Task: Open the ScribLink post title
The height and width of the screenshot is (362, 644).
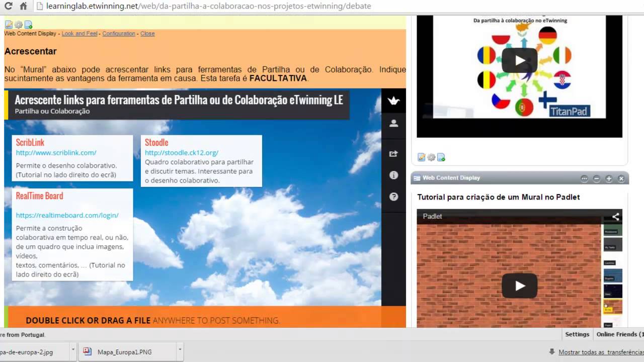Action: click(x=30, y=143)
